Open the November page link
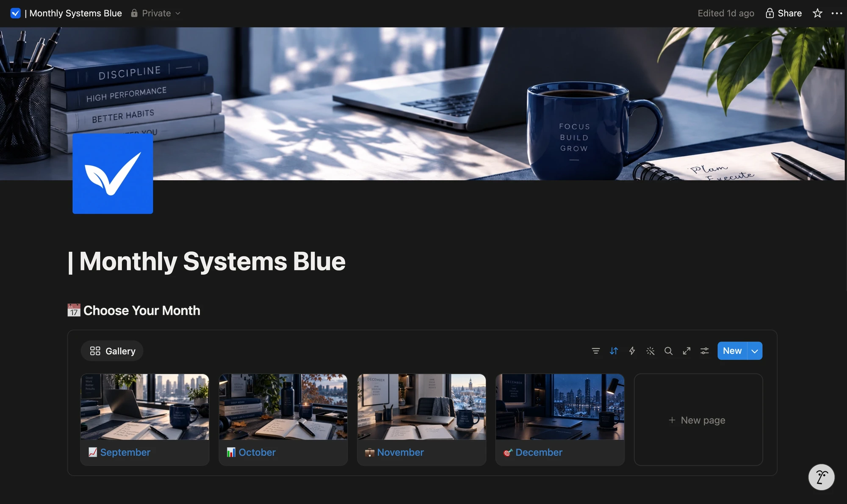This screenshot has height=504, width=847. coord(400,452)
